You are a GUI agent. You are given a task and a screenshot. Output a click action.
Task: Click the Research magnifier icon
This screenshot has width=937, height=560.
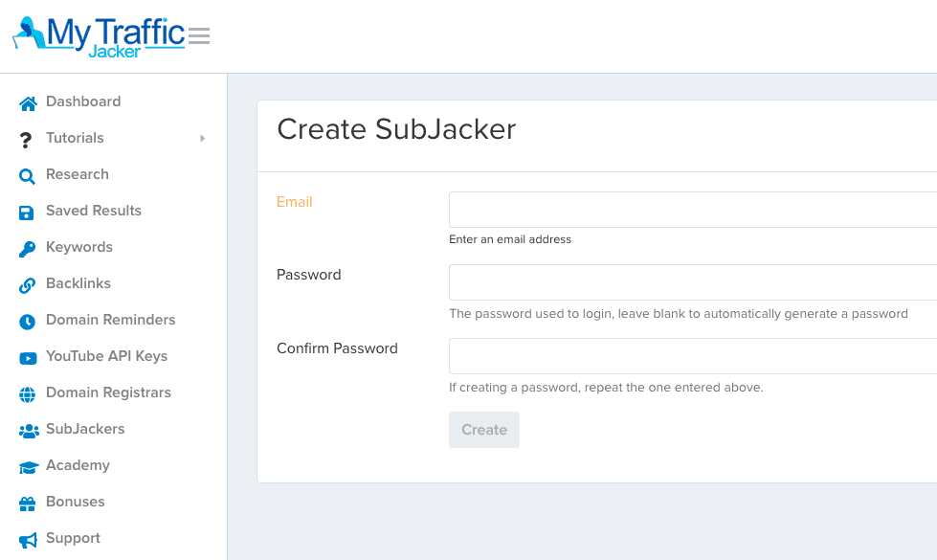tap(27, 176)
